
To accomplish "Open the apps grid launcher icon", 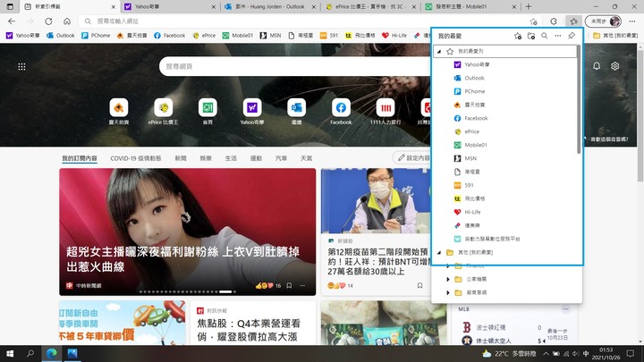I will click(21, 66).
